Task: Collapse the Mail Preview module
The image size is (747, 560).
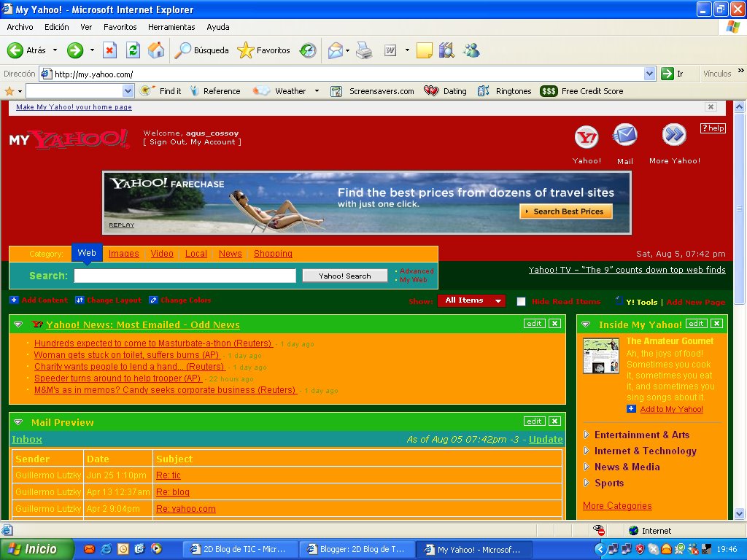Action: coord(18,422)
